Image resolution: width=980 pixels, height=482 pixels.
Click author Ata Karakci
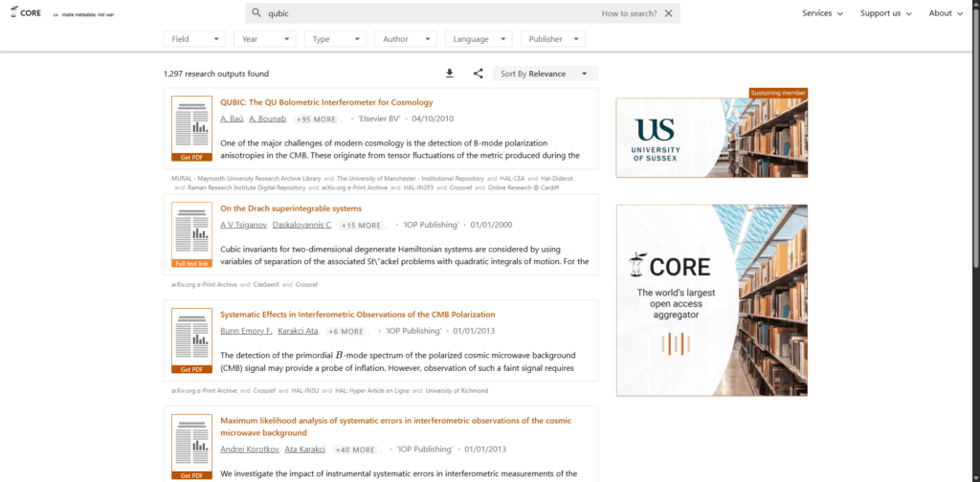pos(305,449)
